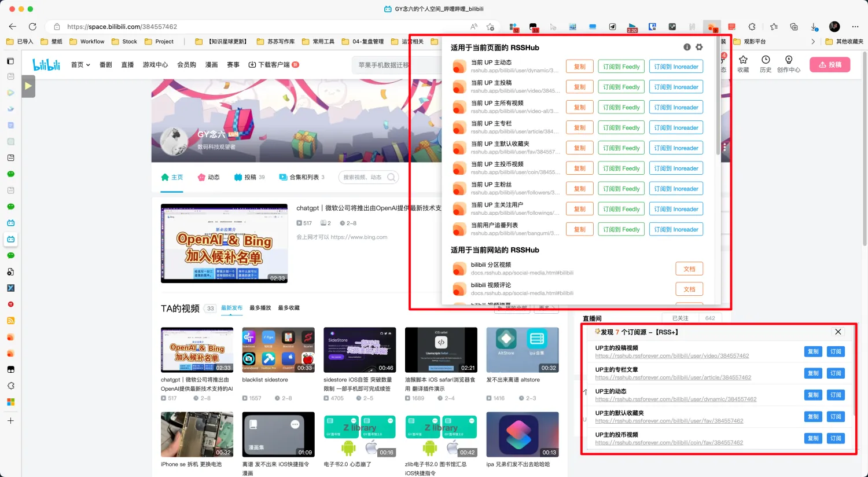
Task: Copy the 当前 UP 主粉丝 feed
Action: pyautogui.click(x=580, y=189)
